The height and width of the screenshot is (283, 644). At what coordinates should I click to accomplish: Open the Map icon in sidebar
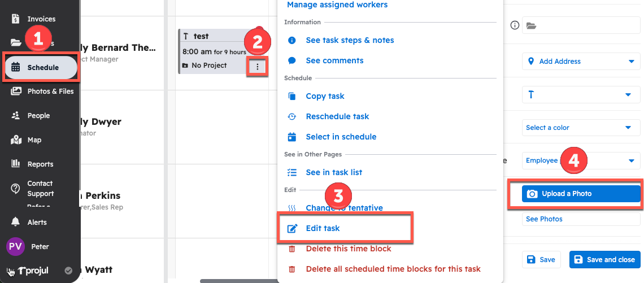(16, 140)
